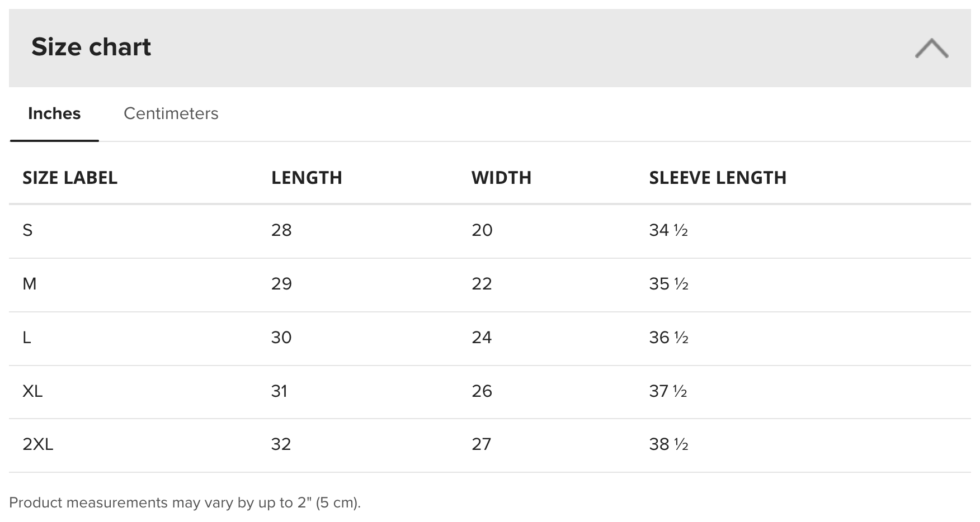Click length value 32 for size 2XL
Screen dimensions: 980x522
pos(281,444)
